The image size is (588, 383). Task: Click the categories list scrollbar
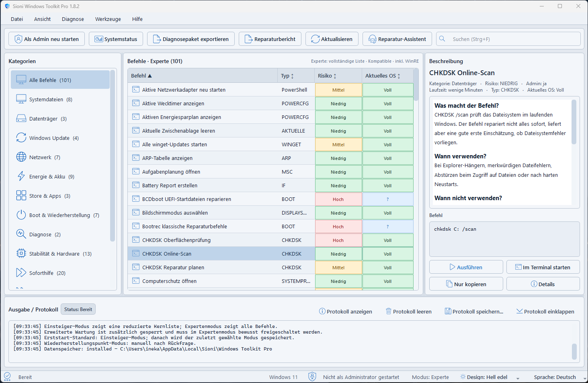113,157
